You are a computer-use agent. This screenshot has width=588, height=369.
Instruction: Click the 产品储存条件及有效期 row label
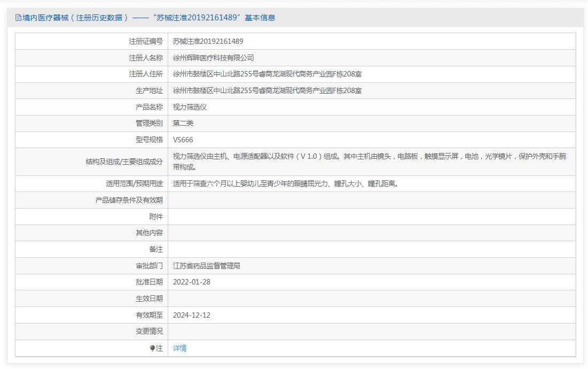129,200
